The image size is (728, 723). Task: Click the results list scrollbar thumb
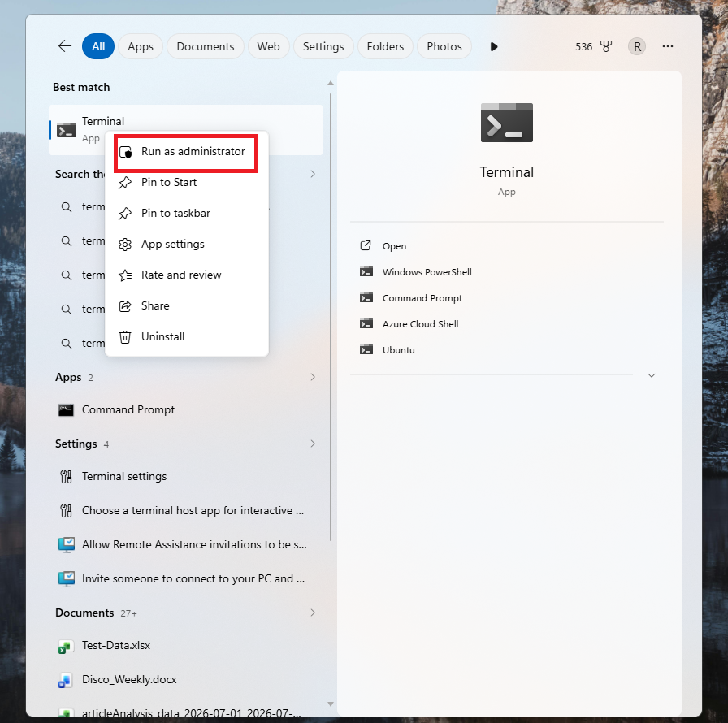[x=331, y=317]
